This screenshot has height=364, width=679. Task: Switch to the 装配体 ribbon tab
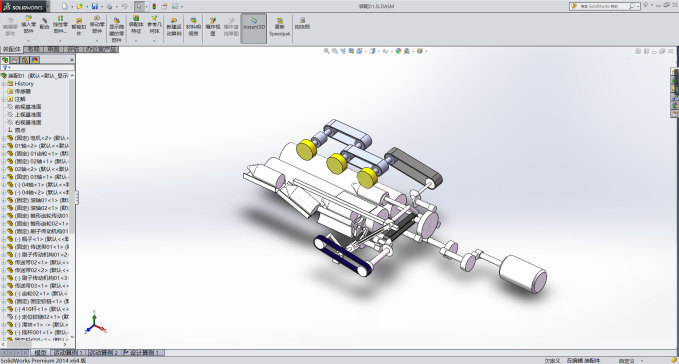pos(12,49)
